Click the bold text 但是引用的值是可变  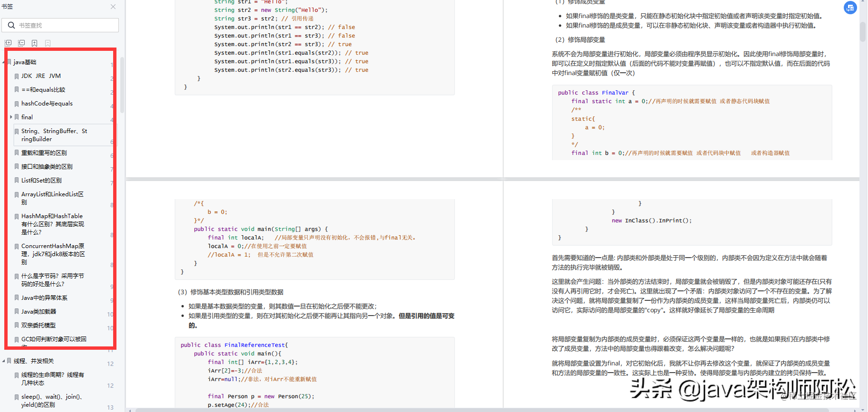tap(426, 316)
